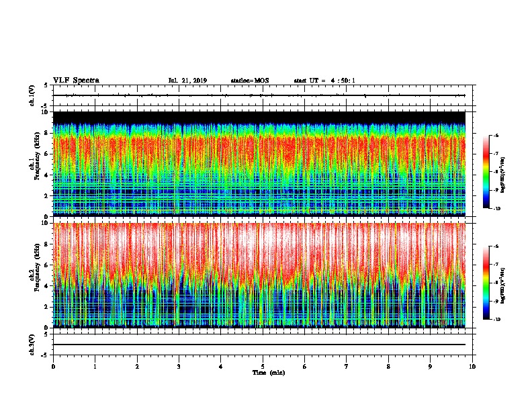The image size is (532, 411).
Task: Click the time axis tick label 5
Action: click(x=263, y=367)
